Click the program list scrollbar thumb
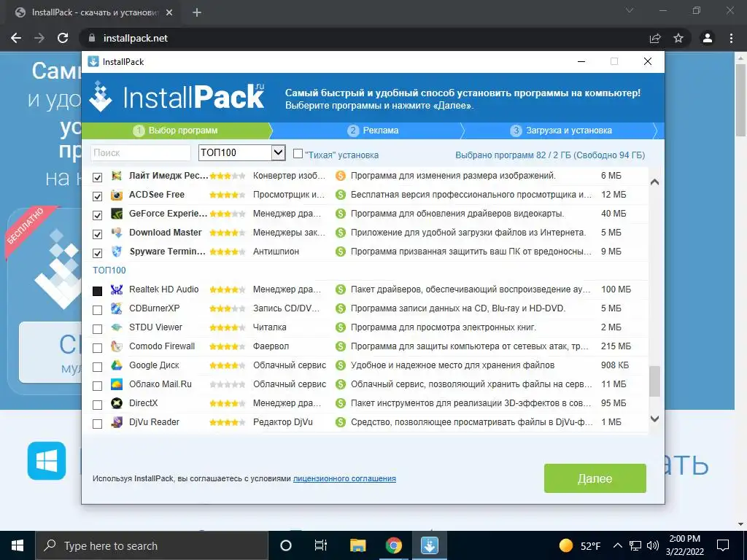Screen dimensions: 747x560 (x=654, y=381)
